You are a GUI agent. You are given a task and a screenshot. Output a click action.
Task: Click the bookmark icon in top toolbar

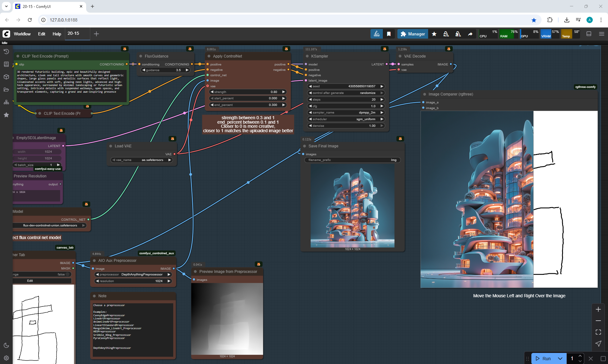pos(389,34)
